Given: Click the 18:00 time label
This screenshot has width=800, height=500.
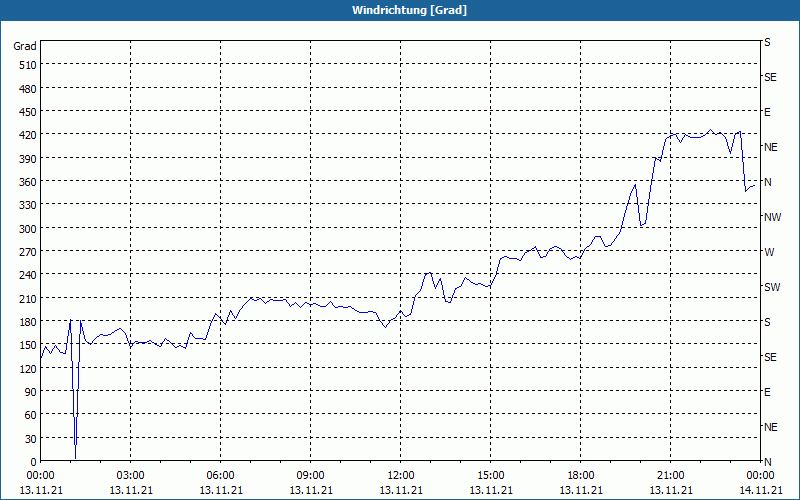Looking at the screenshot, I should [x=581, y=476].
